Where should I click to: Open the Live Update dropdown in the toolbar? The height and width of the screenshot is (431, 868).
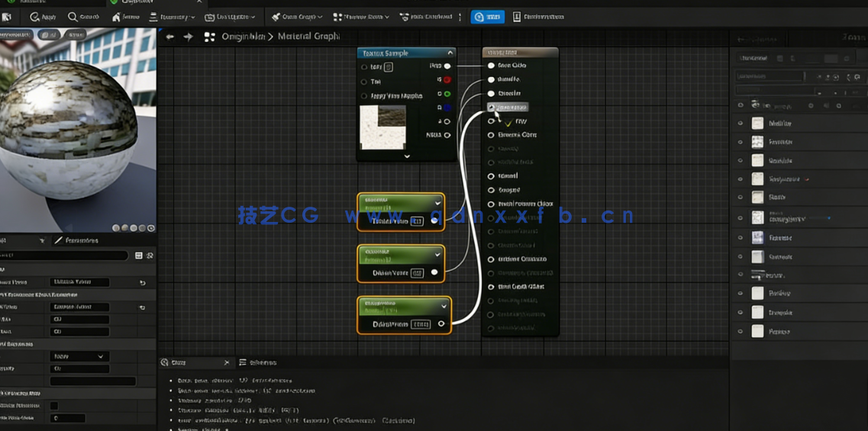(x=230, y=17)
